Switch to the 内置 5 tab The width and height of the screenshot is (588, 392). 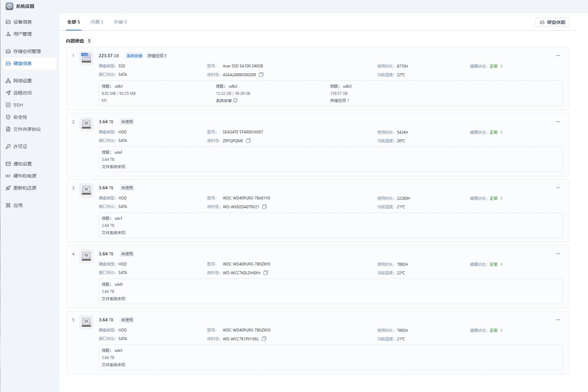pyautogui.click(x=97, y=22)
